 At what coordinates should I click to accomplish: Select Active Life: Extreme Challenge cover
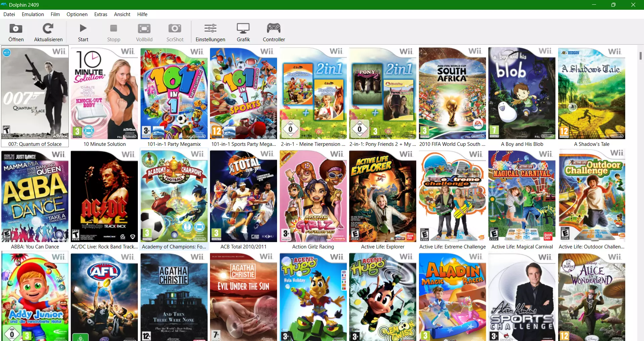pos(452,196)
